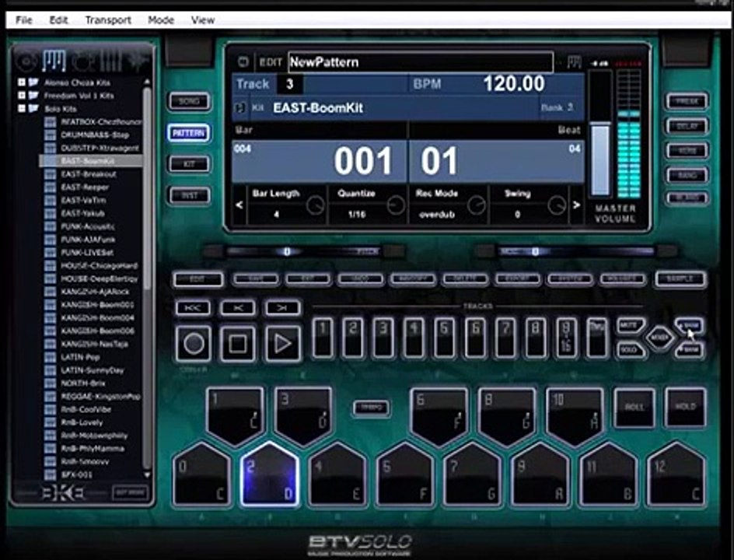Expand the Freedom Vol 1 Kits folder
Image resolution: width=734 pixels, height=560 pixels.
click(x=22, y=96)
